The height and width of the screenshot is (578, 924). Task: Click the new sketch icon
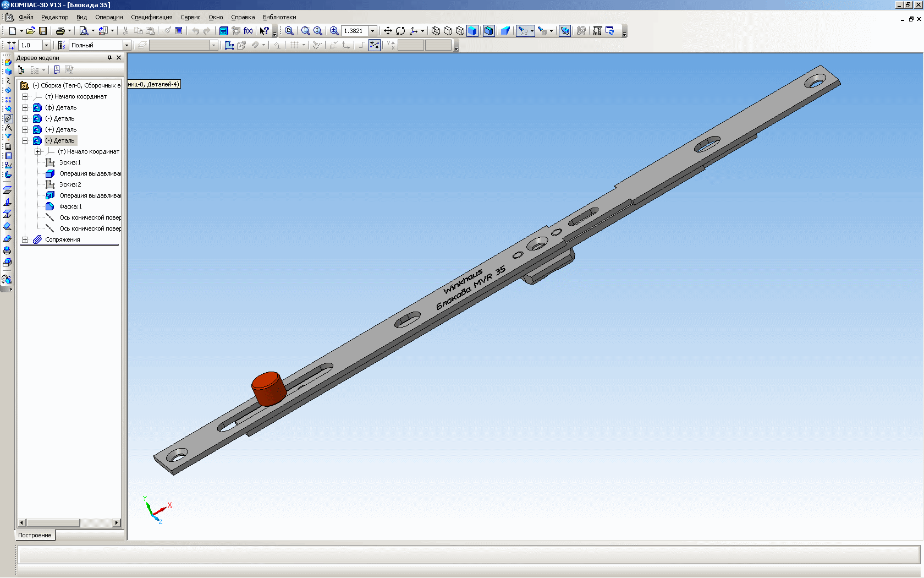(229, 45)
